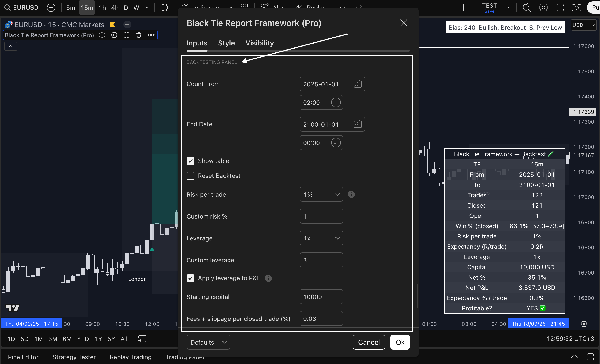Uncheck the Show table checkbox

click(191, 161)
